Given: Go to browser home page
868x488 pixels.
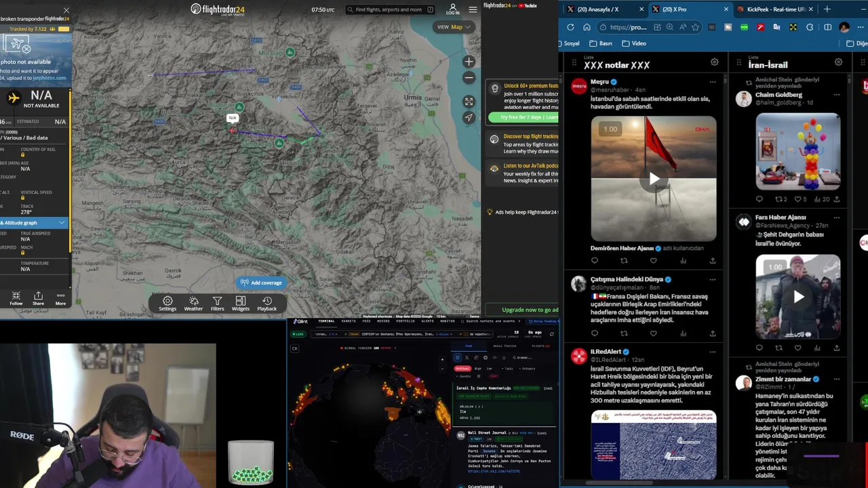Looking at the screenshot, I should (x=587, y=27).
